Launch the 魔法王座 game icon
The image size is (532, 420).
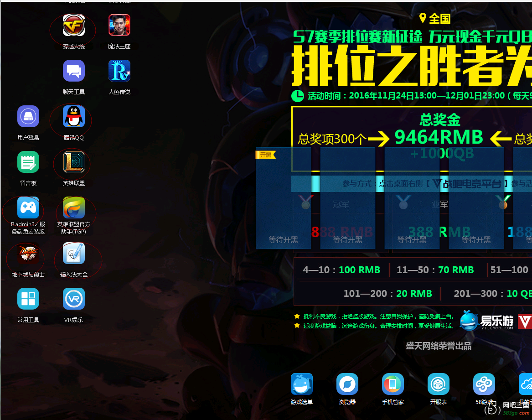click(x=119, y=25)
